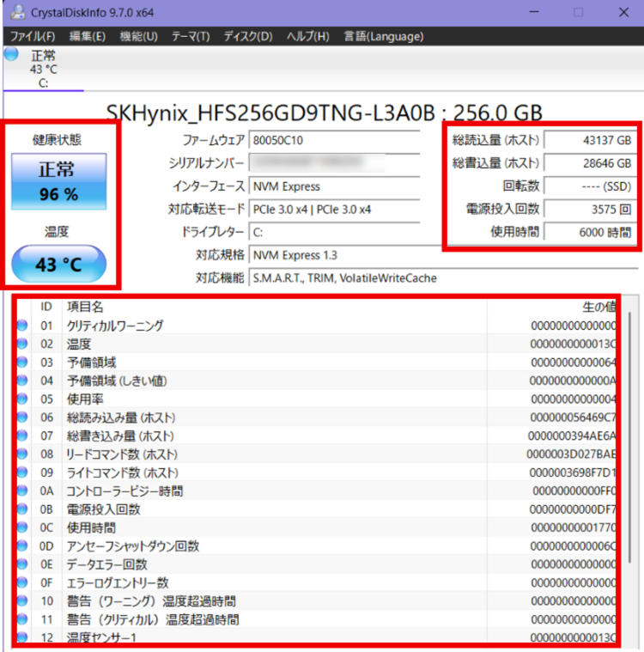
Task: Click status orb for ID 0C 使用時間 row
Action: point(22,527)
